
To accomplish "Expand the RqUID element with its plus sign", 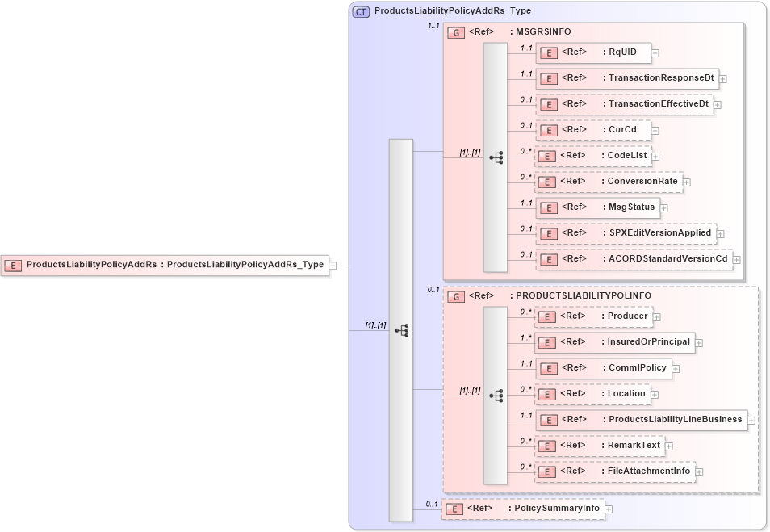I will (655, 52).
